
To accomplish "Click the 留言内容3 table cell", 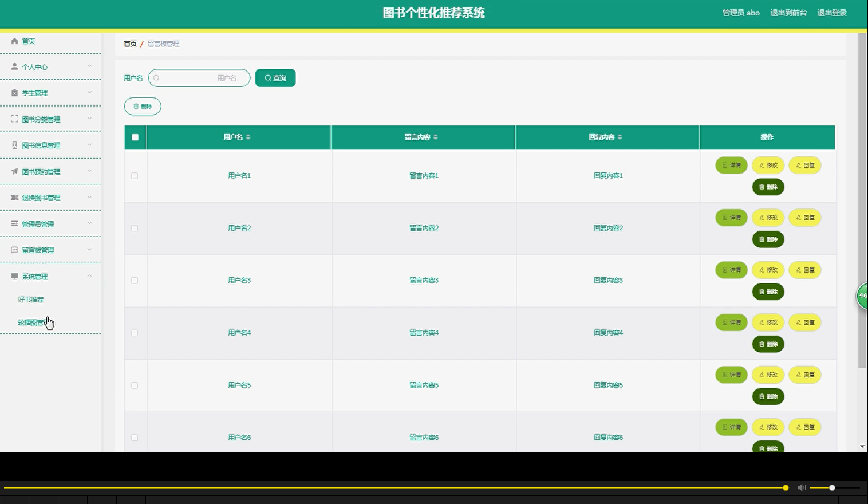I will tap(424, 281).
